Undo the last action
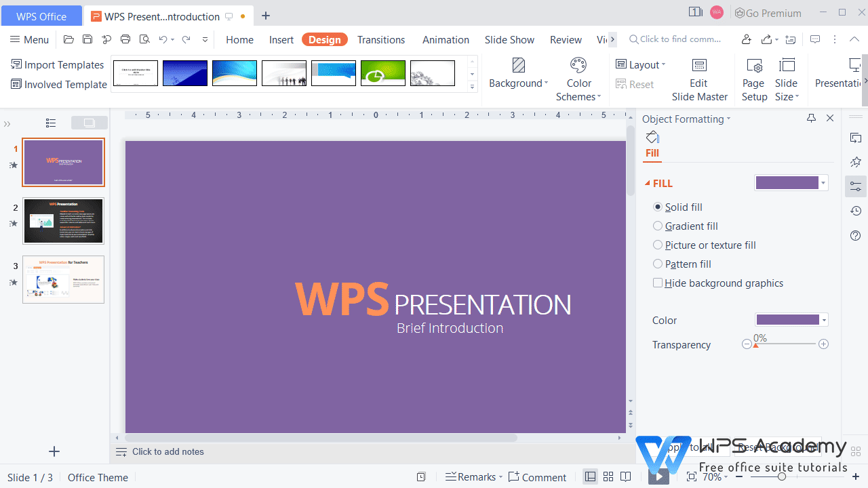Image resolution: width=868 pixels, height=488 pixels. (x=163, y=39)
